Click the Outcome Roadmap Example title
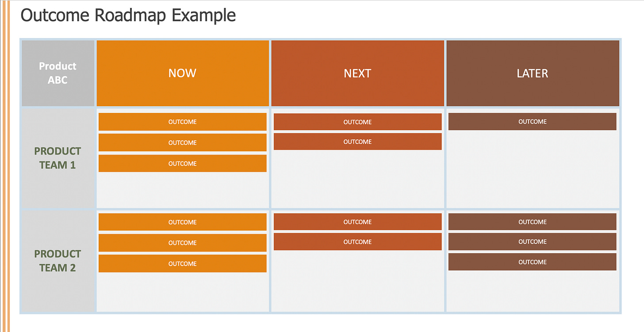The width and height of the screenshot is (644, 332). click(x=128, y=15)
